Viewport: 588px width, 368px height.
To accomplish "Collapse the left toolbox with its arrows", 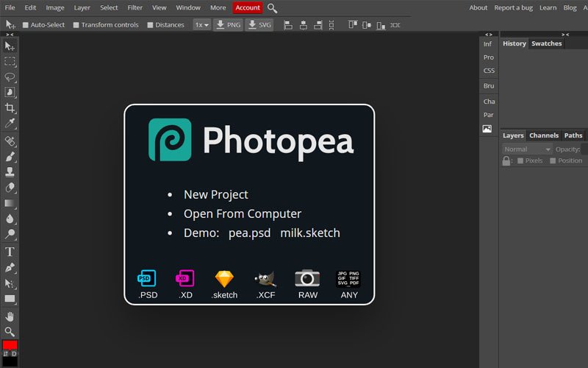I will pyautogui.click(x=10, y=35).
